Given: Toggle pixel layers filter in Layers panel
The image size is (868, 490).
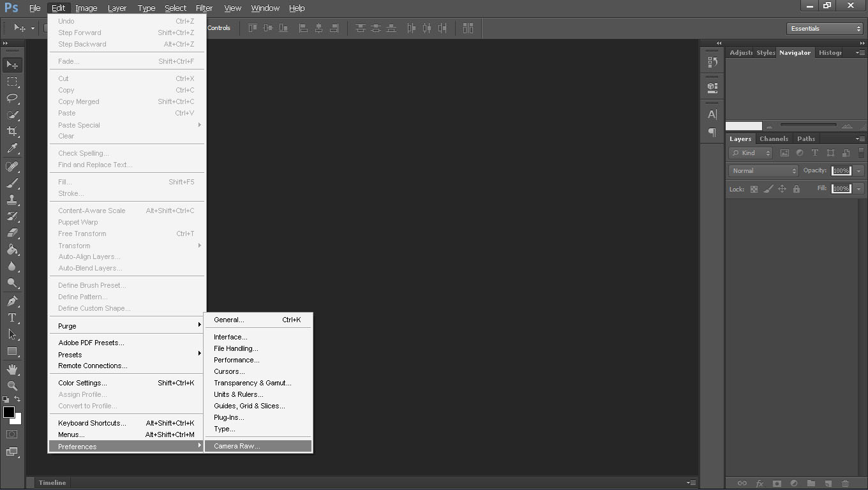Looking at the screenshot, I should 784,153.
